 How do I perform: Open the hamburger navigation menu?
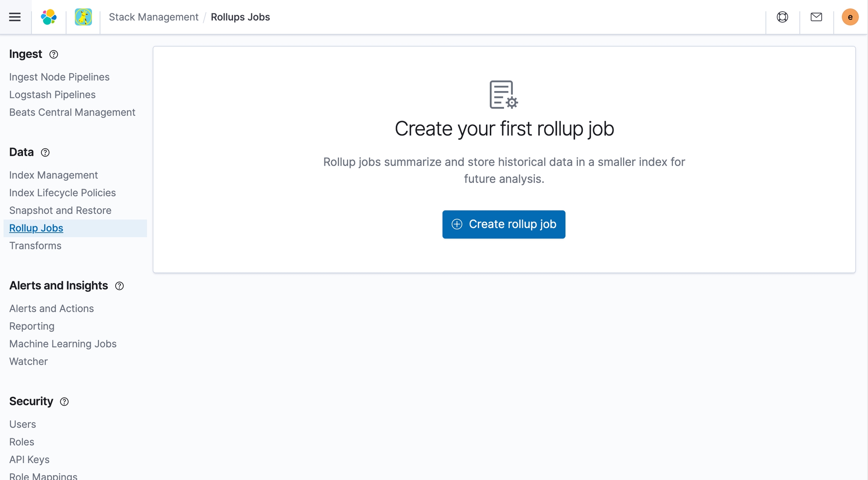(15, 17)
